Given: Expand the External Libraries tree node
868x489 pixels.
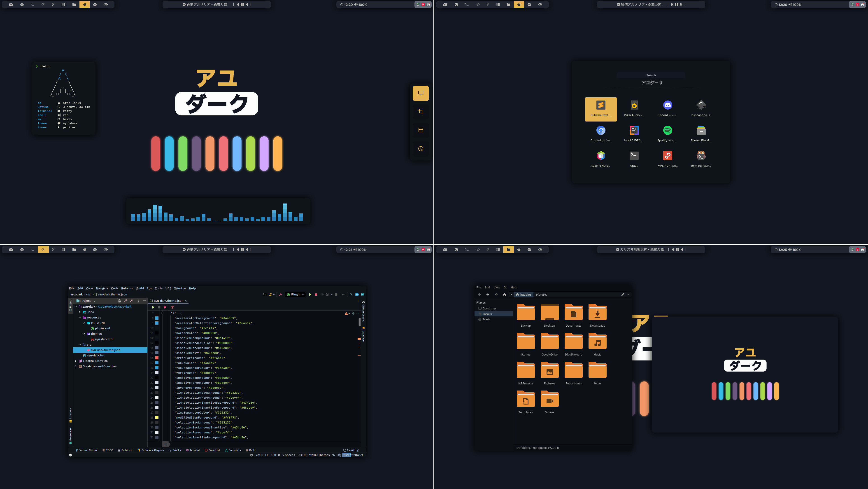Looking at the screenshot, I should point(75,361).
